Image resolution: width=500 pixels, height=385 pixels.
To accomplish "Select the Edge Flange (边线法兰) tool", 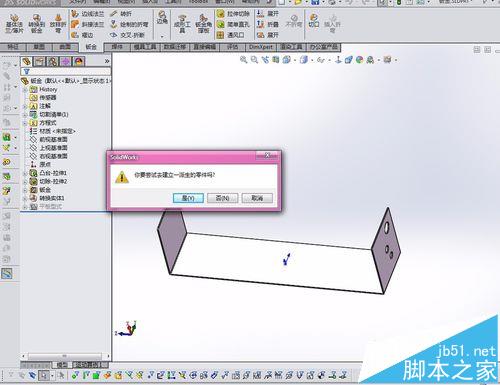I will [x=87, y=14].
